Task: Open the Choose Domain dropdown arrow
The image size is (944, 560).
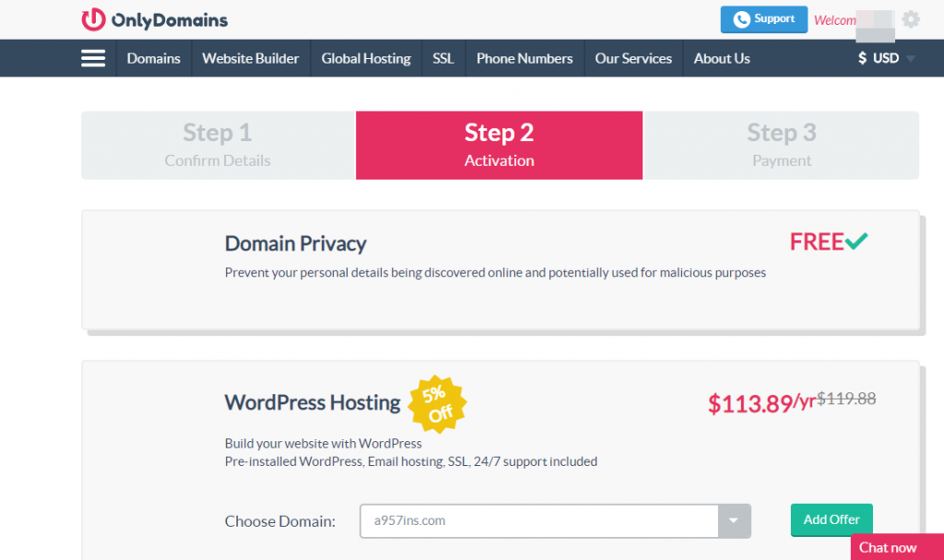Action: (734, 520)
